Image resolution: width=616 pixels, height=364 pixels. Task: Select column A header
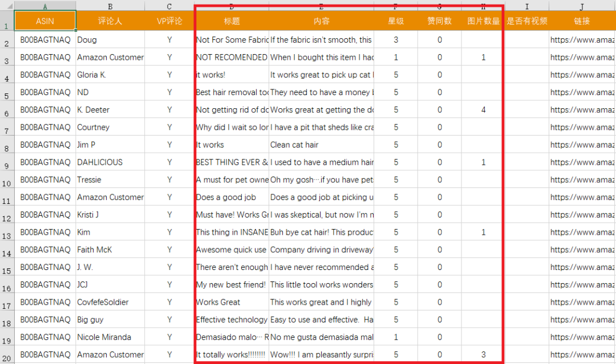pos(45,6)
